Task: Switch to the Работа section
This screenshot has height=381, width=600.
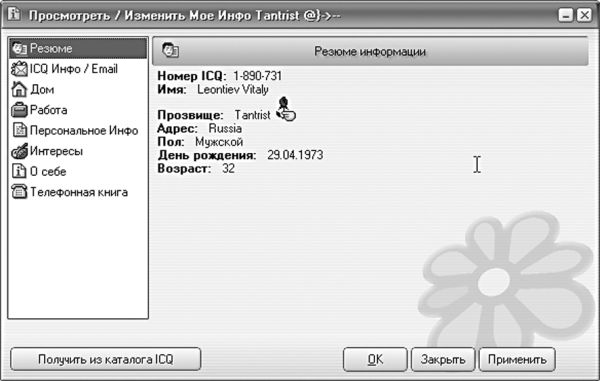Action: (78, 110)
